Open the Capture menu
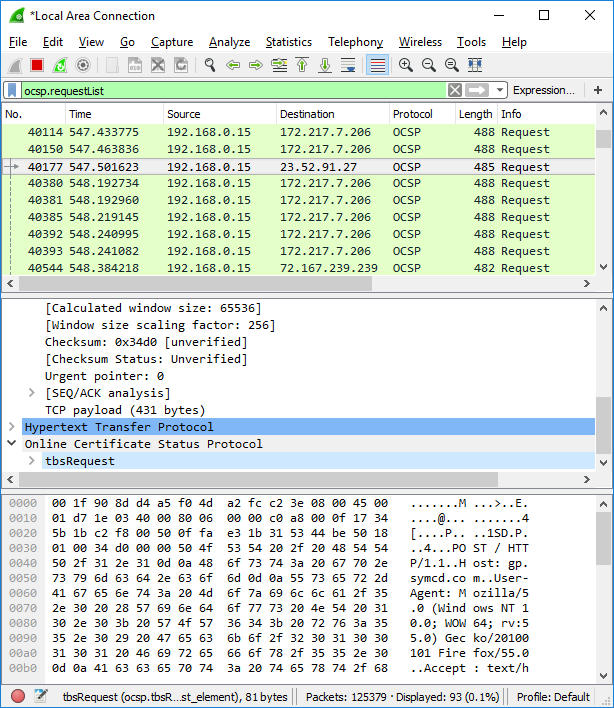 tap(172, 42)
